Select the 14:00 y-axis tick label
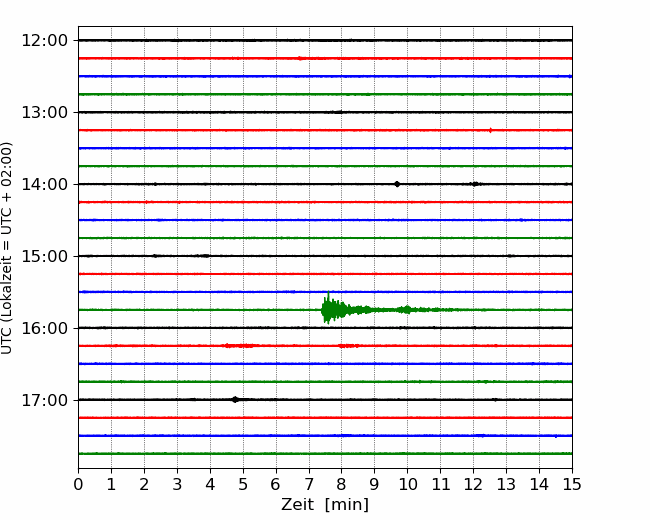 (x=44, y=185)
